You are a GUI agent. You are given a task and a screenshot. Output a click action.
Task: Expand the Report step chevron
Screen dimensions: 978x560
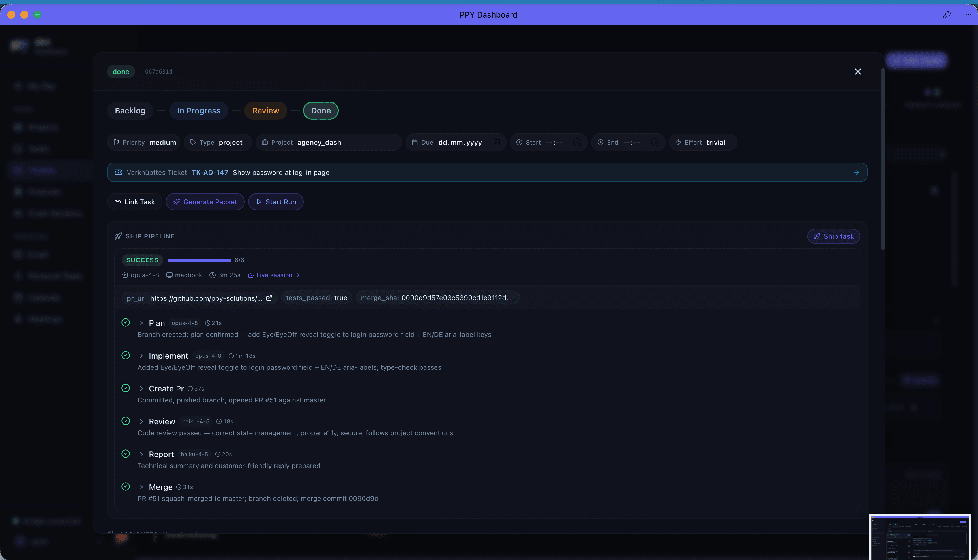pos(141,454)
